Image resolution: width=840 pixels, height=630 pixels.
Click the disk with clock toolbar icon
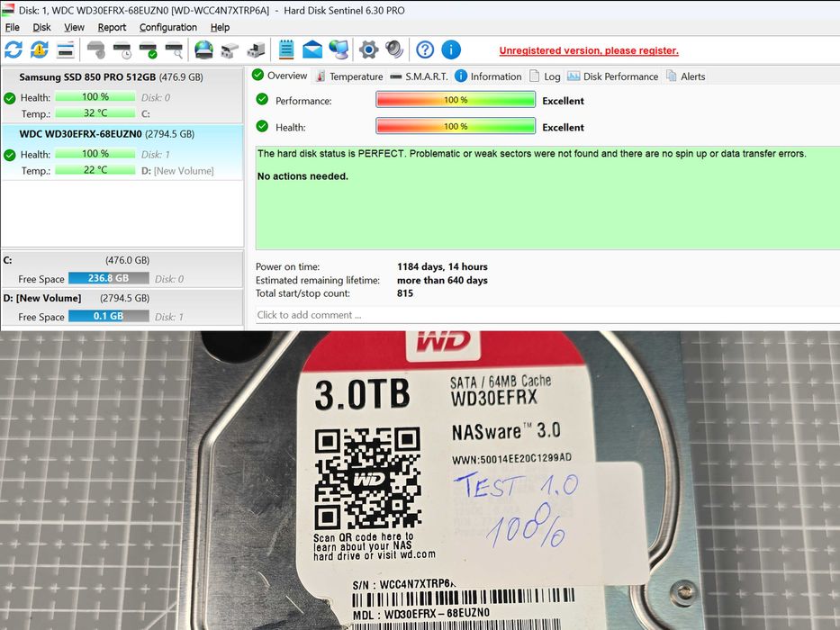pyautogui.click(x=122, y=49)
